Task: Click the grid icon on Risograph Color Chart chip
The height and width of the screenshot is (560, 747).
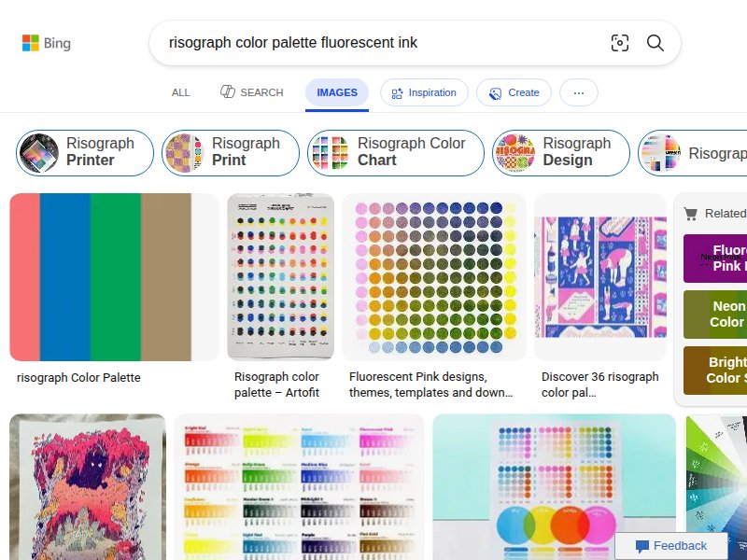Action: coord(328,152)
